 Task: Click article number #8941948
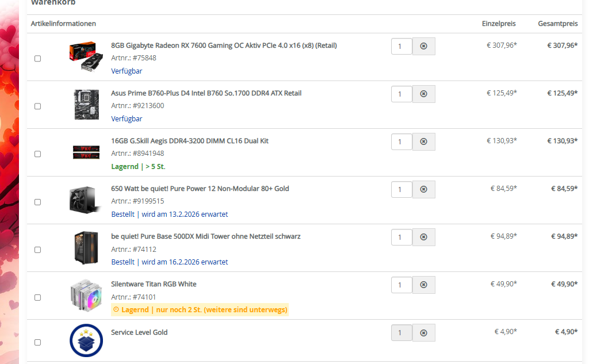pos(148,154)
